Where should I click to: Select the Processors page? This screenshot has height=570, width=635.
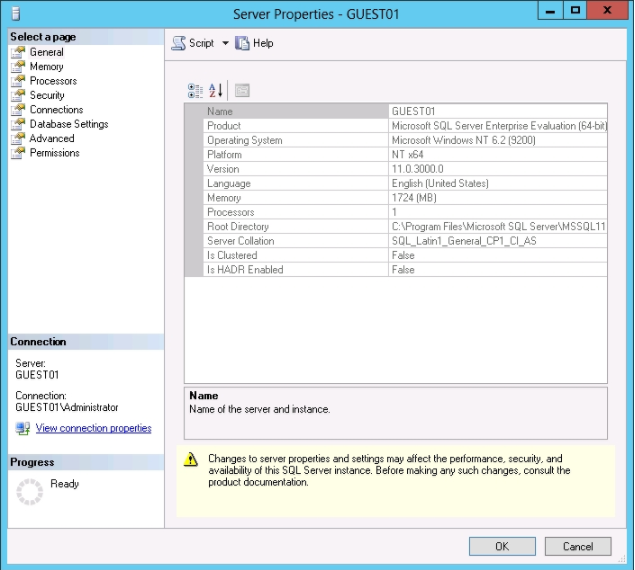point(53,81)
